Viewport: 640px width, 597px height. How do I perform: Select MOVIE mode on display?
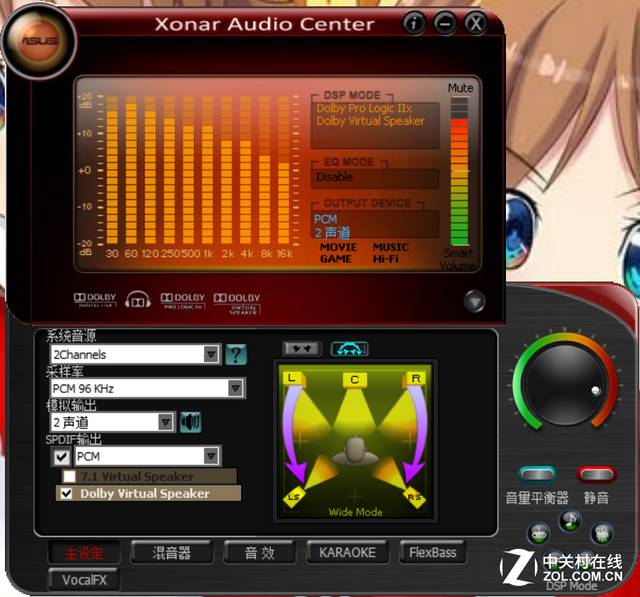[x=338, y=247]
